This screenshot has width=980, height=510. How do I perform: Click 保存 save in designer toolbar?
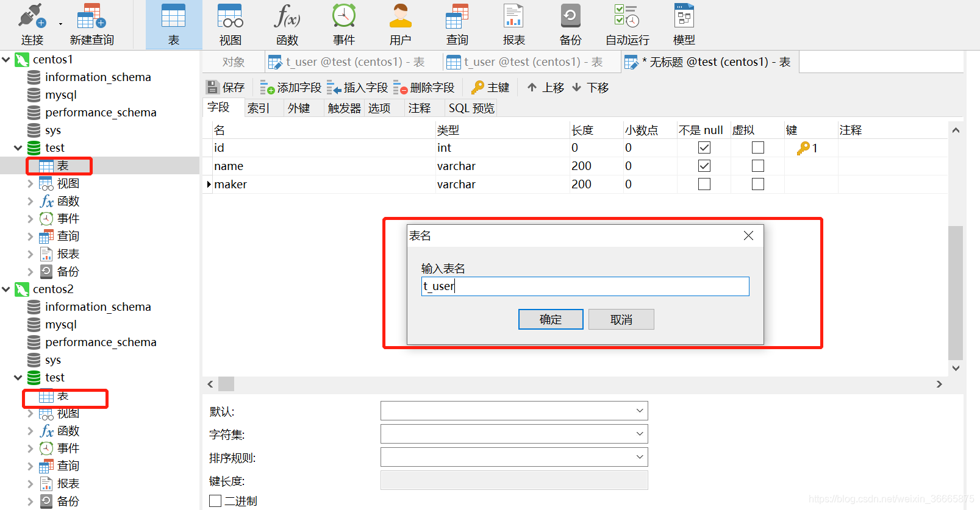tap(225, 88)
